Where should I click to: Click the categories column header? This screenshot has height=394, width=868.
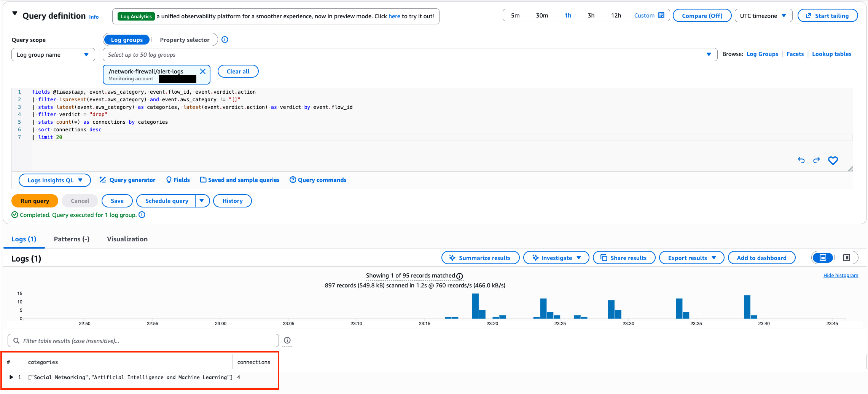pyautogui.click(x=43, y=362)
